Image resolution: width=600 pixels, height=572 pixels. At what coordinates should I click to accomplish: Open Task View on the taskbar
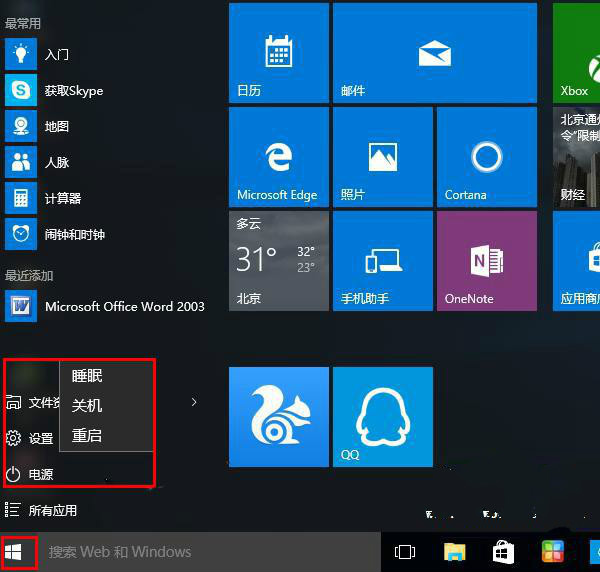[x=405, y=552]
